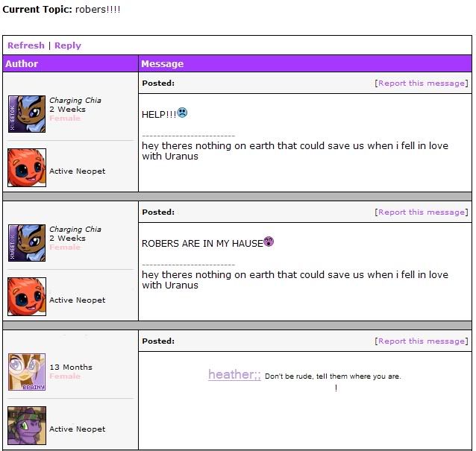The width and height of the screenshot is (476, 451).
Task: Click Charging Chia title in second post
Action: [75, 230]
